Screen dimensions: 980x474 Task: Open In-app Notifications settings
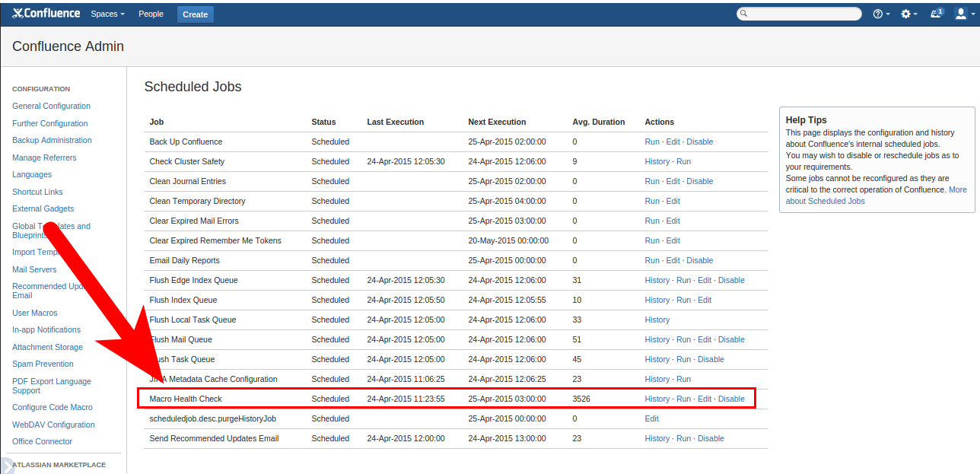pyautogui.click(x=46, y=330)
